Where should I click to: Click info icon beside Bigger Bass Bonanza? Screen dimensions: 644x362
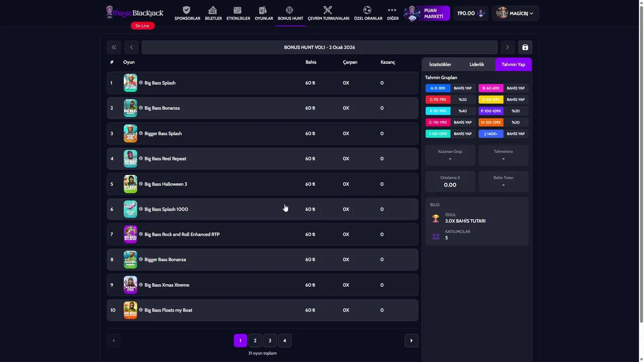click(141, 259)
